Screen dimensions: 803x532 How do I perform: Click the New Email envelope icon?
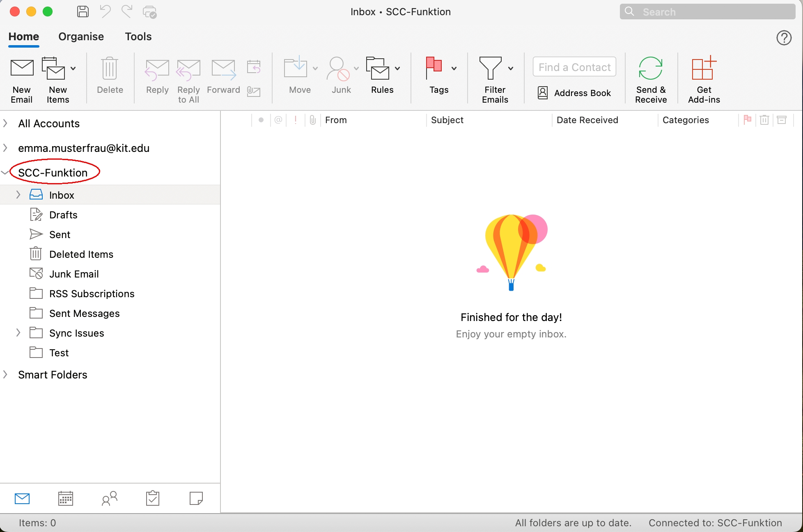pos(22,68)
